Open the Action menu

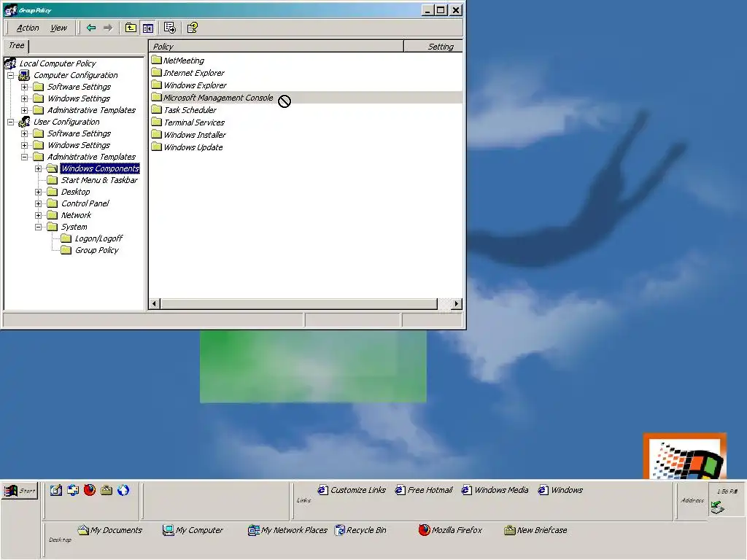point(28,28)
